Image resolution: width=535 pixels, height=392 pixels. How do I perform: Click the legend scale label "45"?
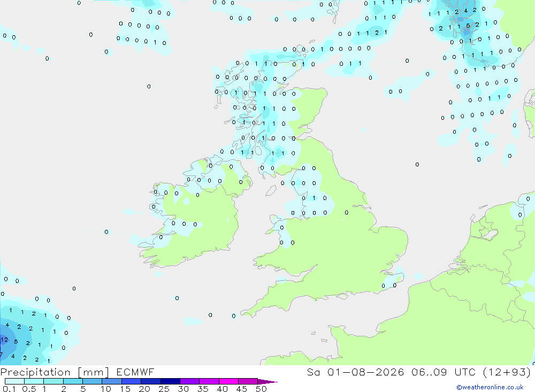tap(242, 389)
